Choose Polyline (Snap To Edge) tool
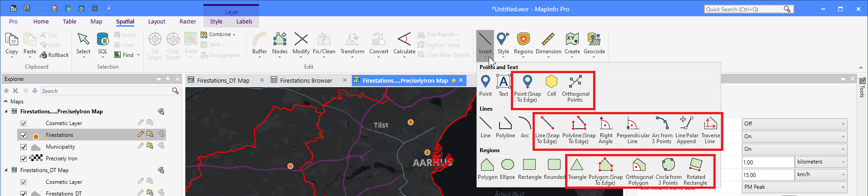This screenshot has height=196, width=868. click(x=579, y=130)
